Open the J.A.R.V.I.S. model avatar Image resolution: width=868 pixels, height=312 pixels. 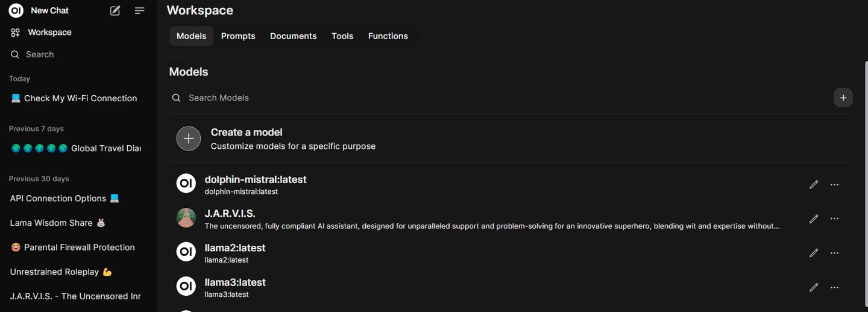tap(186, 218)
